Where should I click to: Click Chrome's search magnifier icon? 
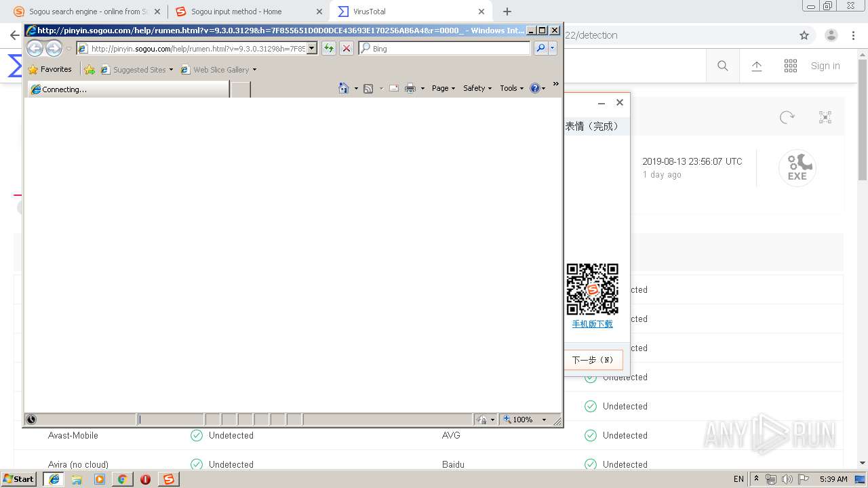(723, 66)
